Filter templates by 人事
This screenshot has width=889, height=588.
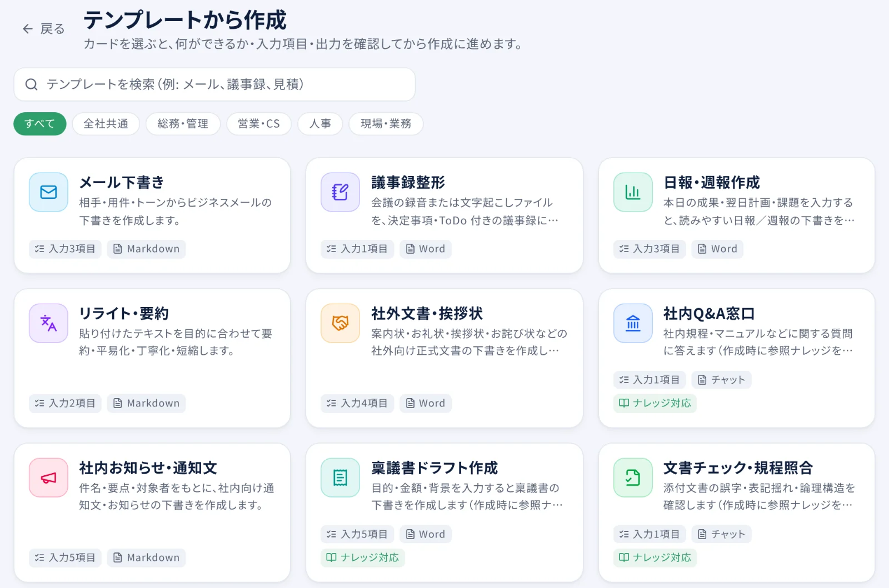(320, 124)
